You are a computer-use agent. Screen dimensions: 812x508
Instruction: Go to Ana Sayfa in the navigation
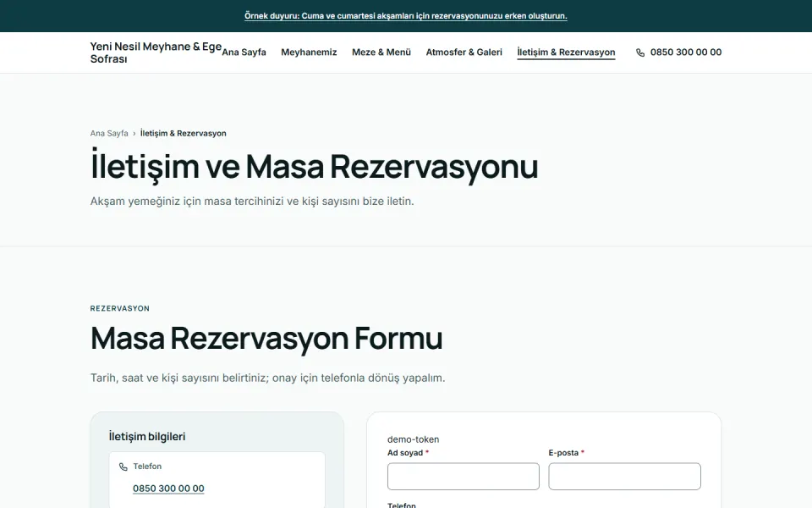244,52
